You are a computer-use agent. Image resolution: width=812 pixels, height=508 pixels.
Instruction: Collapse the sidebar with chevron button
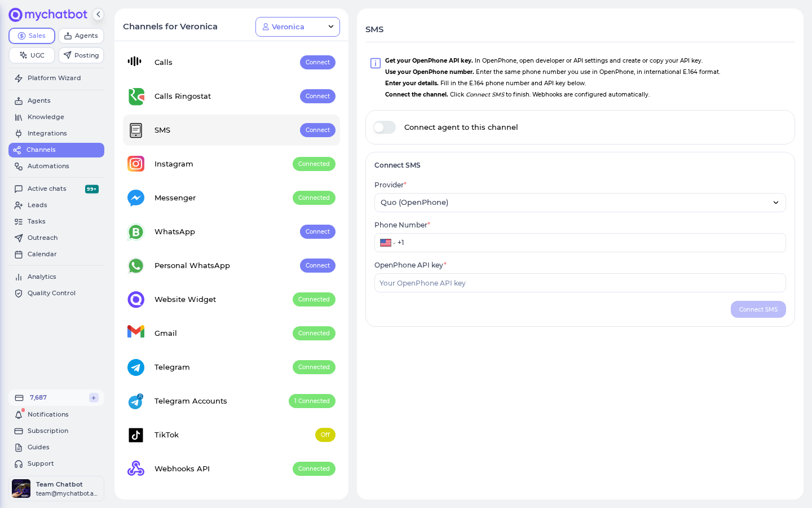(98, 15)
